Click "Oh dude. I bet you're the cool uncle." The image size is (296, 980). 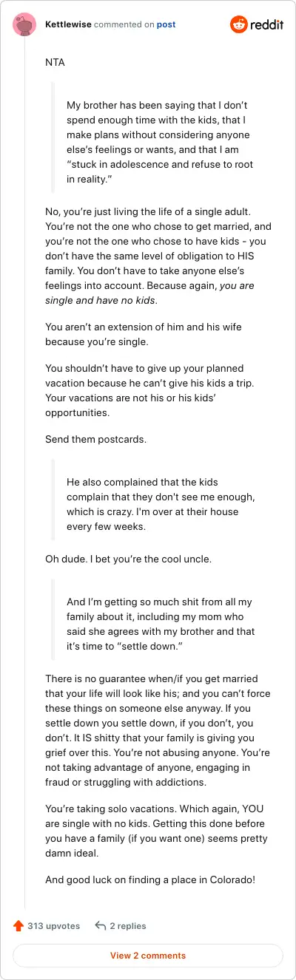tap(129, 559)
